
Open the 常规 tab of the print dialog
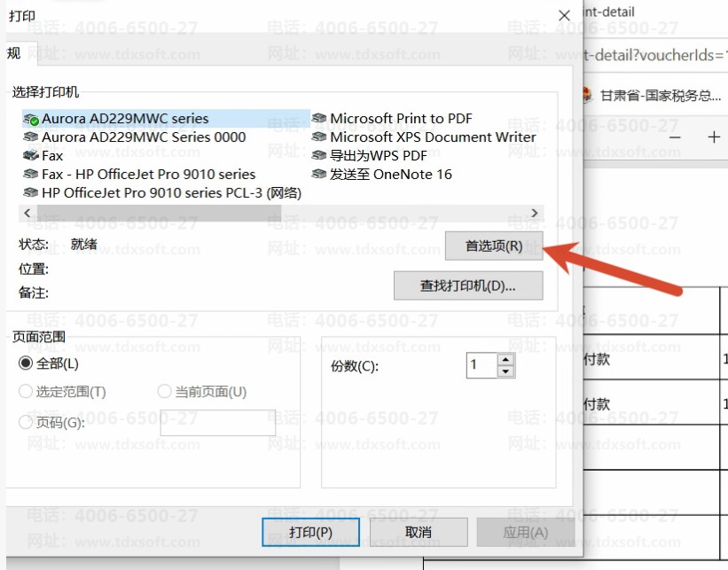pos(20,53)
